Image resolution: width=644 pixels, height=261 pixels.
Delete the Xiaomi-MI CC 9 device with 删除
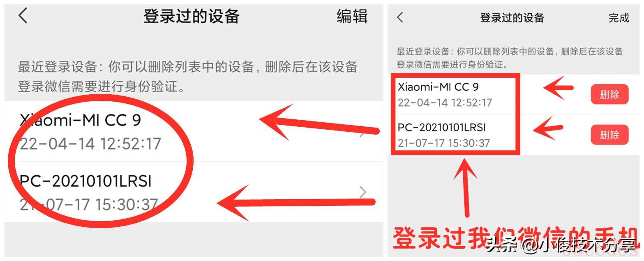pyautogui.click(x=609, y=94)
